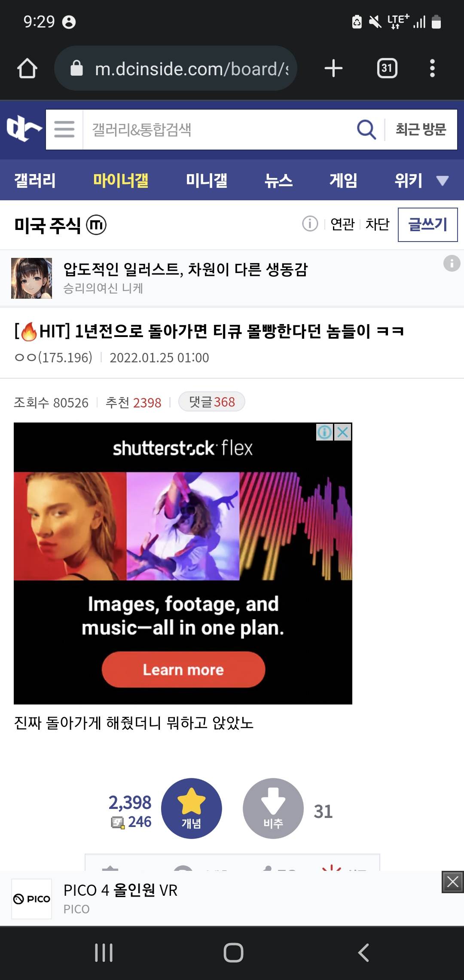Downvote post with 비추 arrow button
This screenshot has height=980, width=464.
click(273, 808)
